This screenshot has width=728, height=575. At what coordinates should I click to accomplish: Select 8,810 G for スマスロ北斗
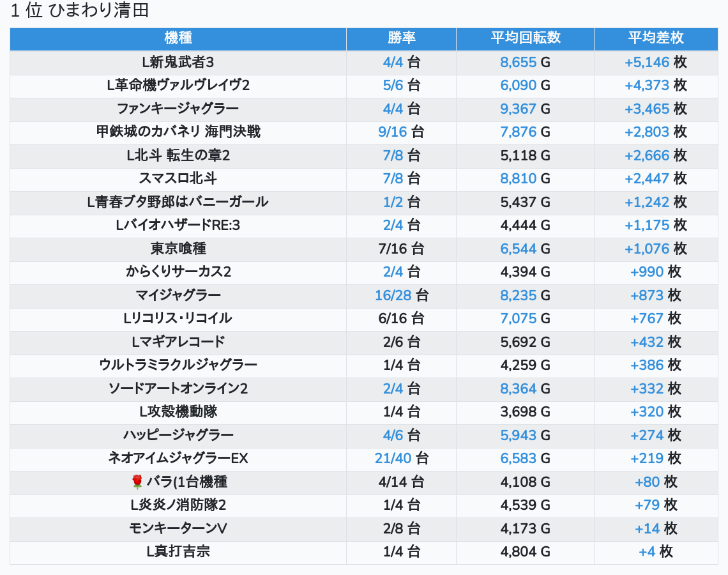tap(518, 178)
